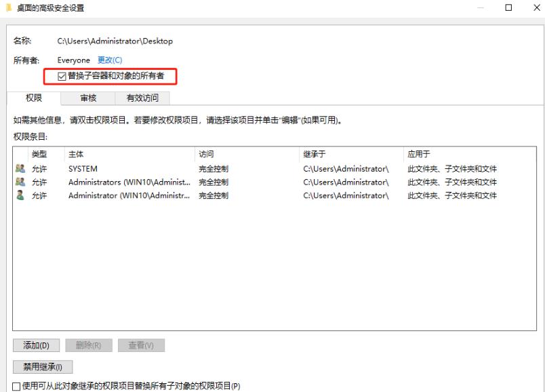Click the single user icon beside Administrator entry
The height and width of the screenshot is (392, 545).
coord(19,193)
